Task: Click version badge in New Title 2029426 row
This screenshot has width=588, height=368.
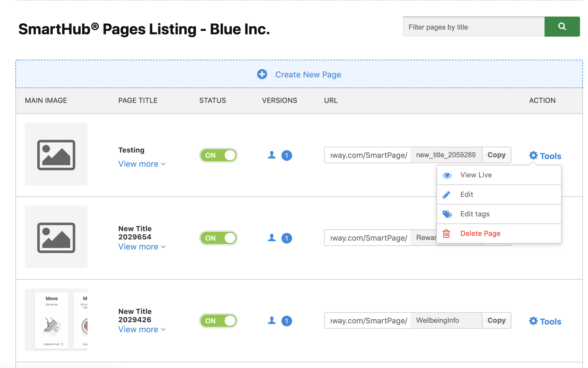Action: [x=286, y=321]
